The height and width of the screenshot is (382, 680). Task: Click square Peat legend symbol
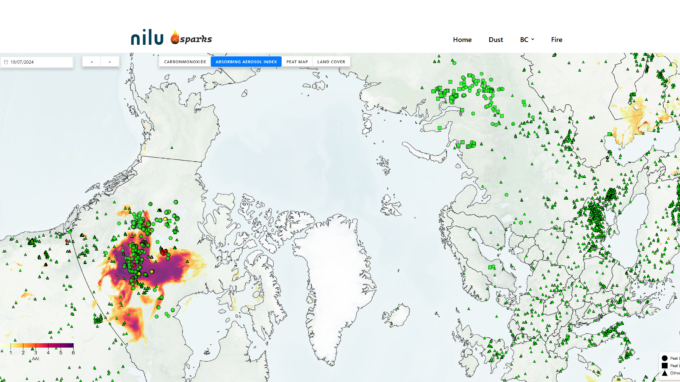click(x=664, y=366)
